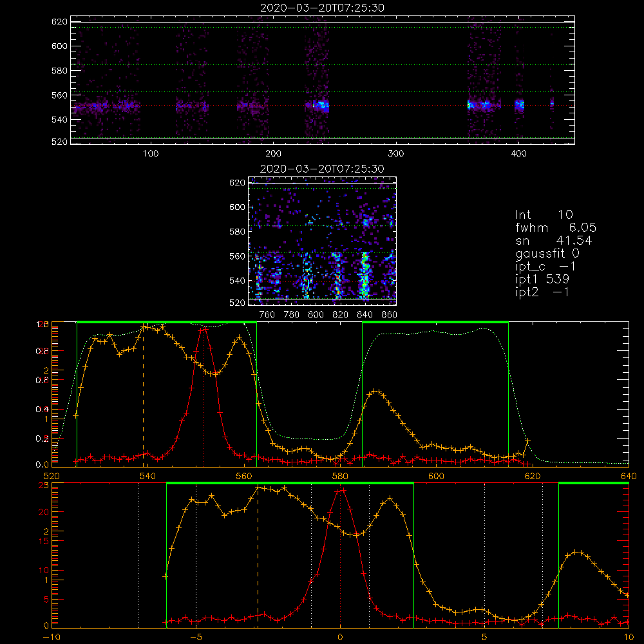This screenshot has width=644, height=644.
Task: Click the red peak top in the profile plot
Action: pos(204,329)
